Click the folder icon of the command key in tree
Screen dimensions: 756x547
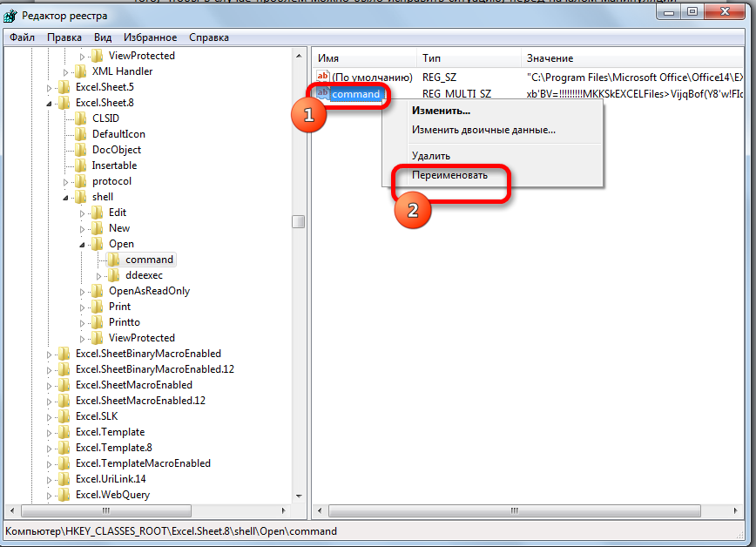[114, 260]
